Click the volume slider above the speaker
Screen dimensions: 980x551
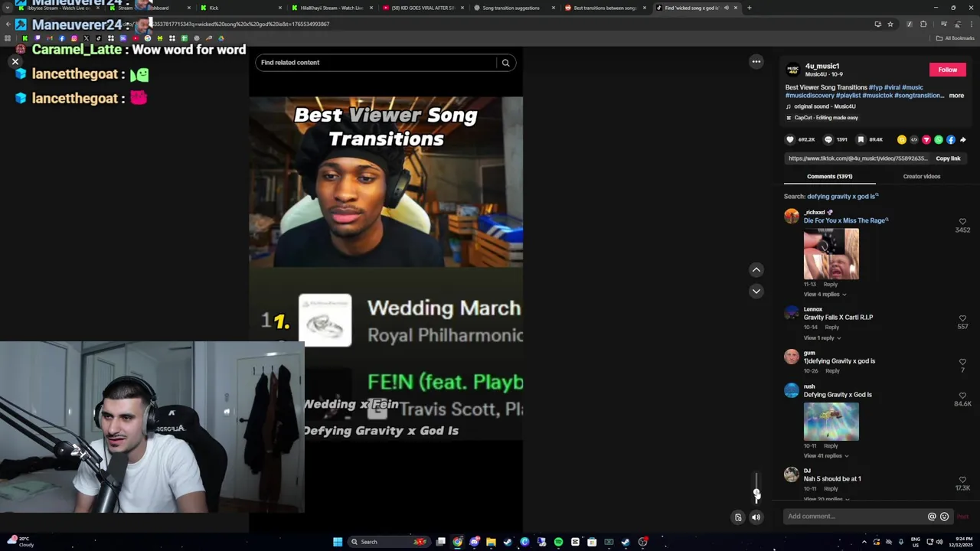[756, 487]
